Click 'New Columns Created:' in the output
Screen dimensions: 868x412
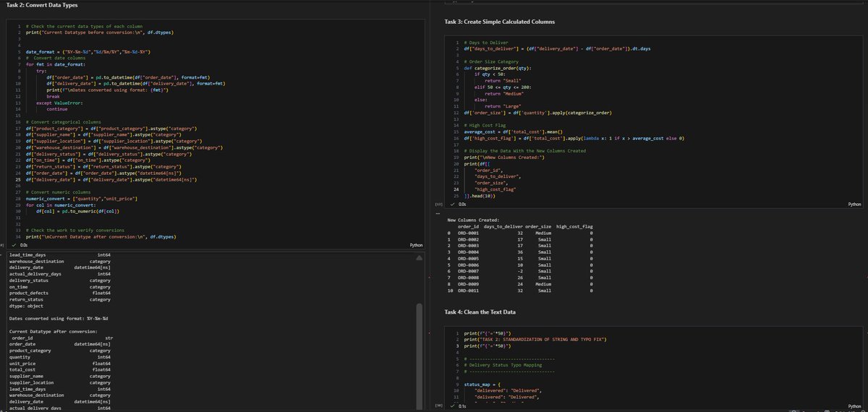click(475, 220)
